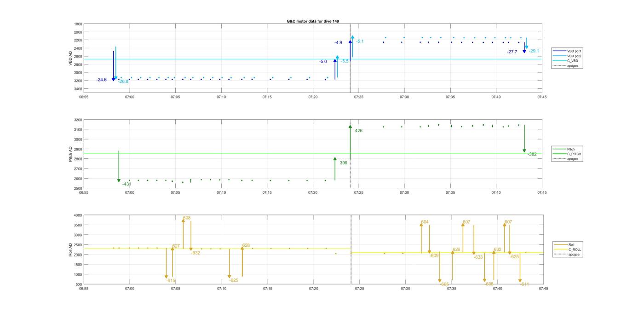Click the -611 roll annotation
This screenshot has width=644, height=319.
coord(524,284)
